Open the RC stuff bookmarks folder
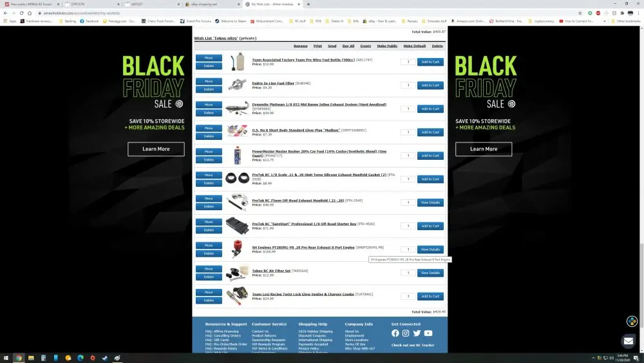The height and width of the screenshot is (363, 644). [x=298, y=21]
